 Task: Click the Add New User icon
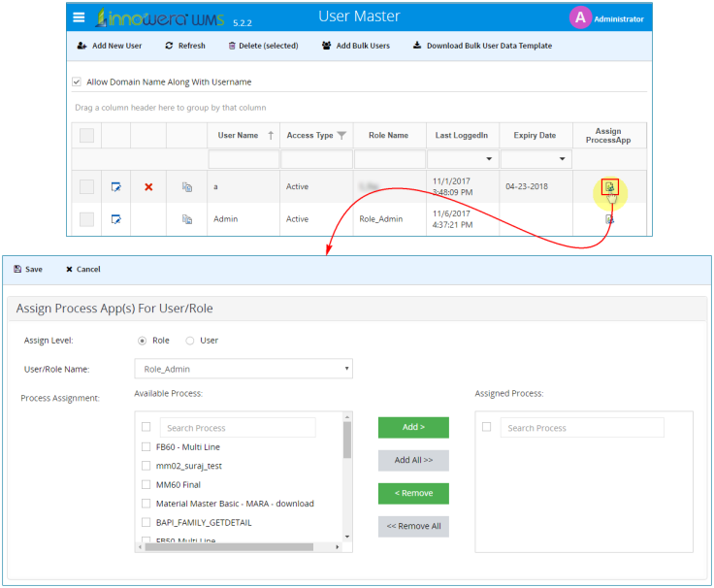[81, 46]
